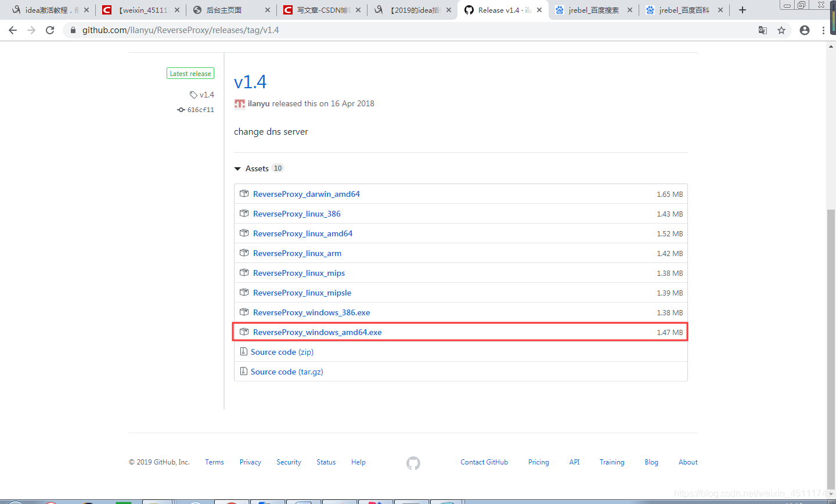Viewport: 836px width, 504px height.
Task: Click package icon beside ReverseProxy_darwin_amd64
Action: (x=244, y=194)
